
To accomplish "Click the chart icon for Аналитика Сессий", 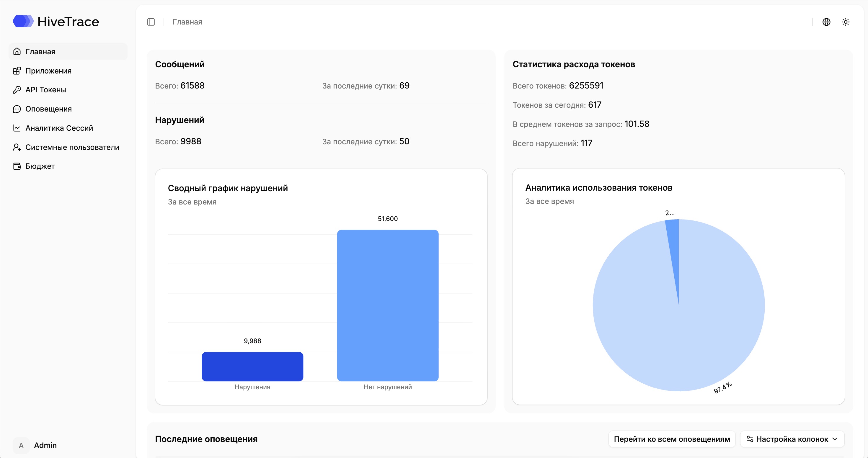I will tap(17, 128).
